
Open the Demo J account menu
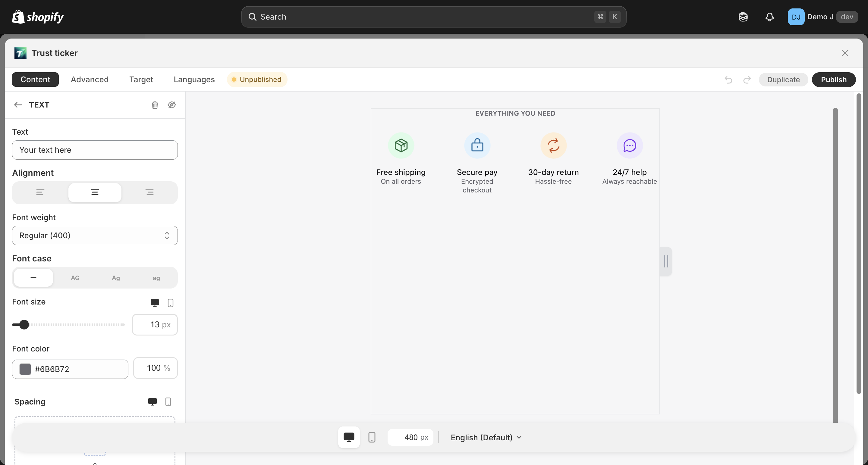(x=822, y=17)
